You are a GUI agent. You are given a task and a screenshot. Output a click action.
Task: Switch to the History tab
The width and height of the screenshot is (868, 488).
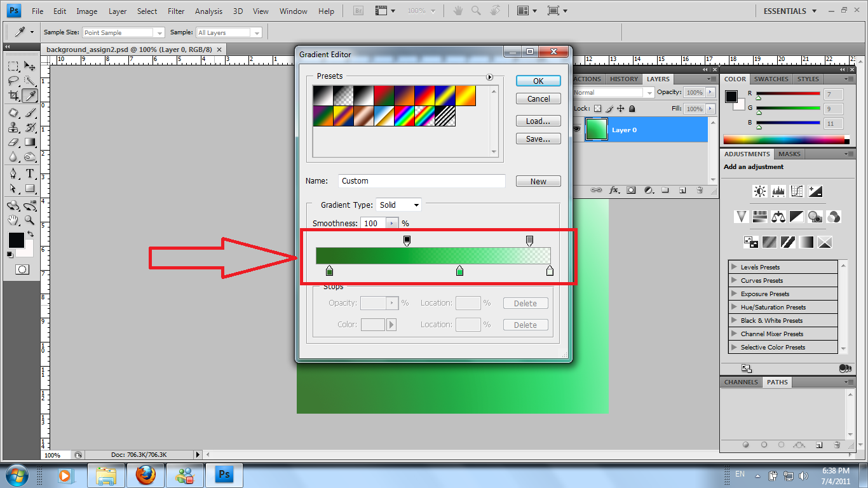pos(623,79)
